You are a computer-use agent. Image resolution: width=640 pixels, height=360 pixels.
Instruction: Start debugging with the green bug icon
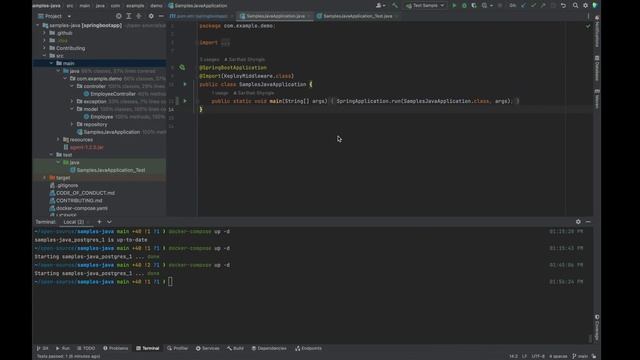pyautogui.click(x=464, y=6)
